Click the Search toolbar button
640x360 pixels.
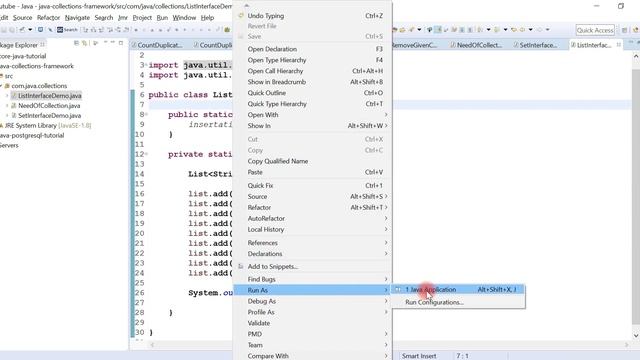click(x=67, y=29)
